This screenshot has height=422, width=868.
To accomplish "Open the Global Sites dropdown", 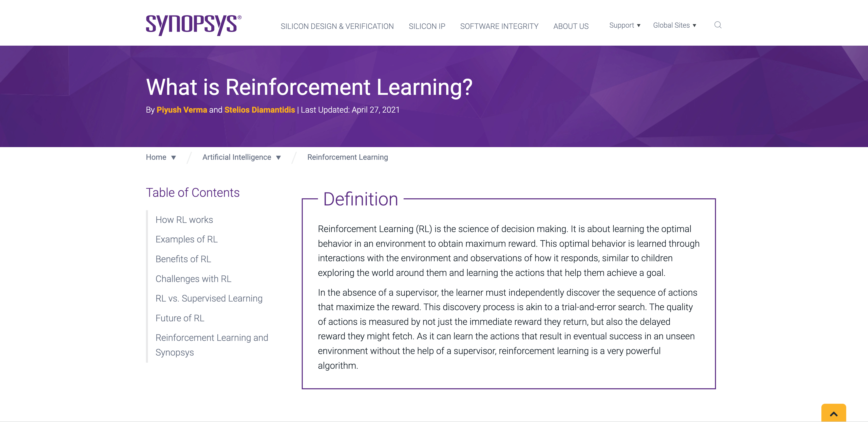I will point(674,25).
